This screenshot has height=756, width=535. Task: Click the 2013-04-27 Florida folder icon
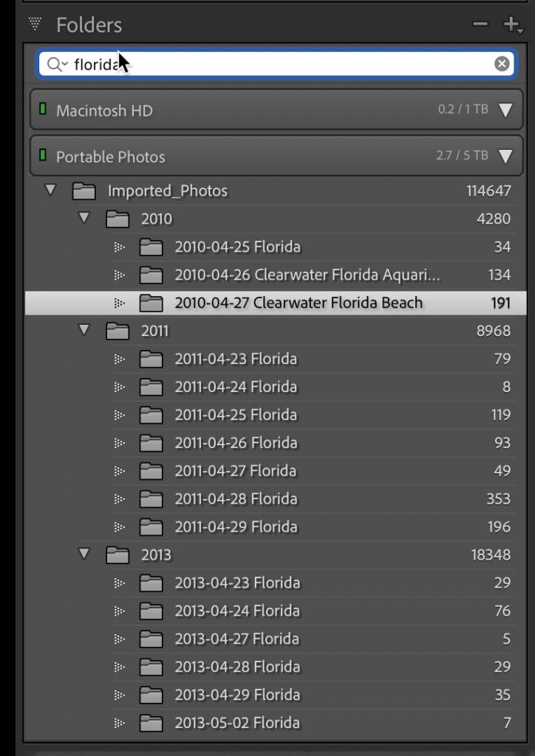tap(151, 639)
